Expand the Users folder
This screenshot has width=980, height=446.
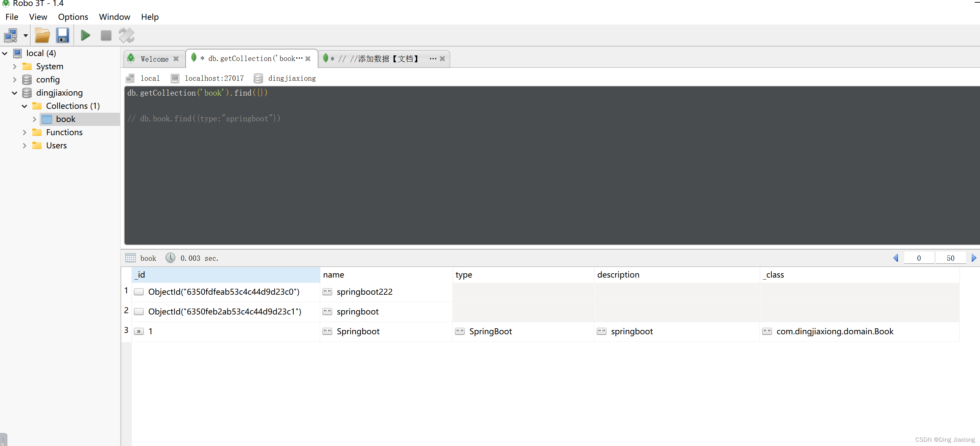click(x=25, y=146)
